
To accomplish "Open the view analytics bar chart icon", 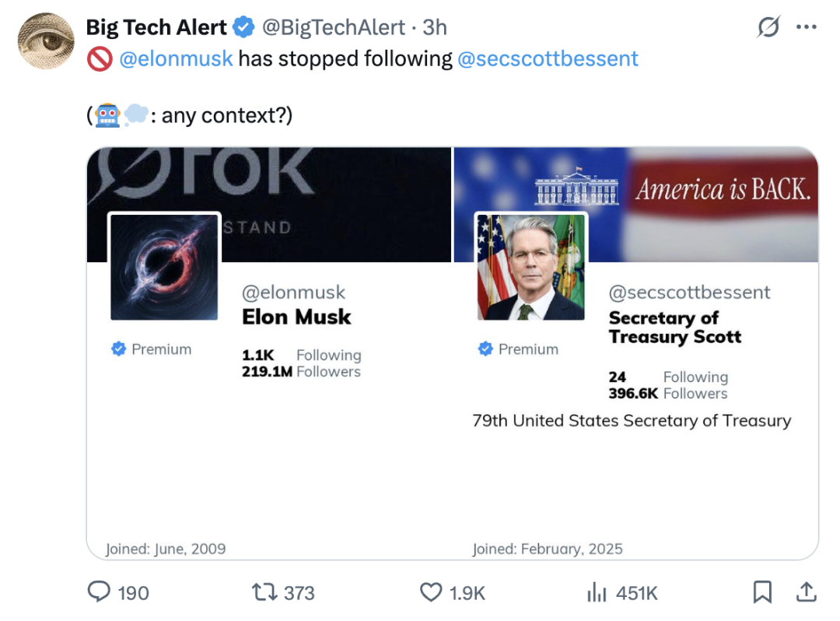I will pos(597,593).
